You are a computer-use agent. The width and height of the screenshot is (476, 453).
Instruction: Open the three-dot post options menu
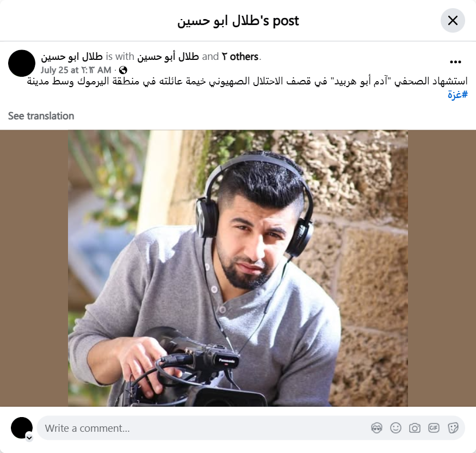point(455,62)
